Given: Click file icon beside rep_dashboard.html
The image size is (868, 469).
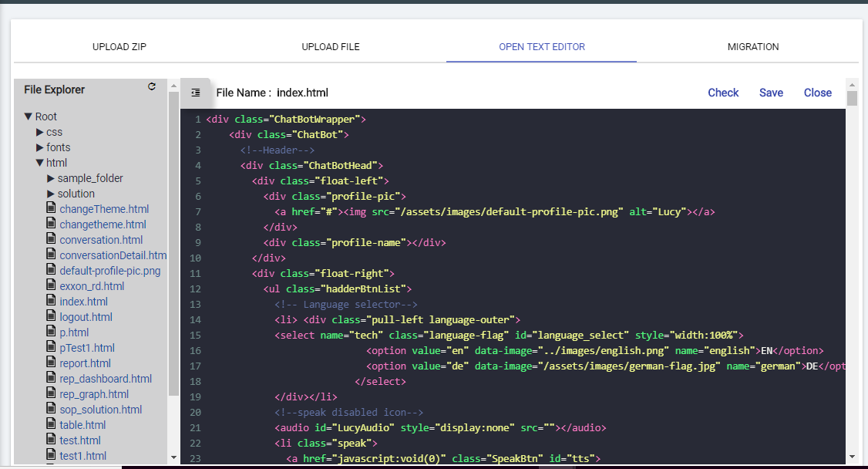Looking at the screenshot, I should click(x=51, y=379).
